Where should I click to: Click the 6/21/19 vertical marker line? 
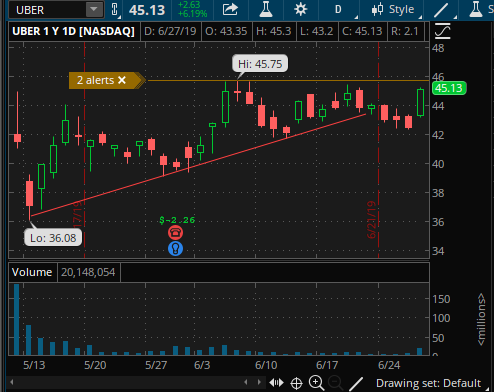click(x=378, y=150)
